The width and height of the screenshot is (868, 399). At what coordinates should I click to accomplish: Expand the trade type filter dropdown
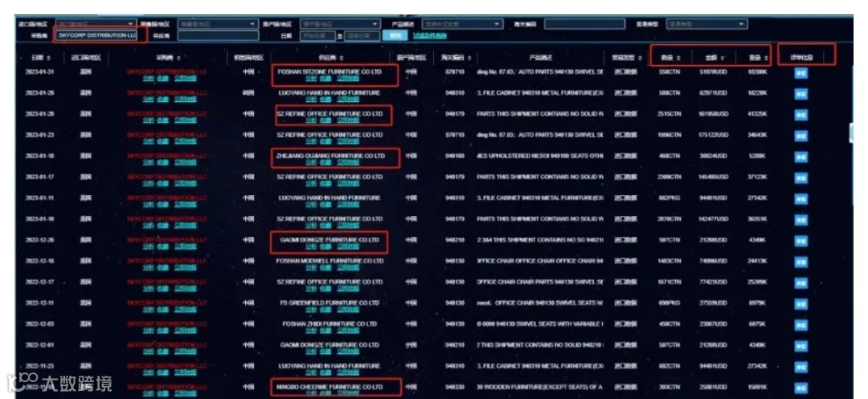(707, 24)
